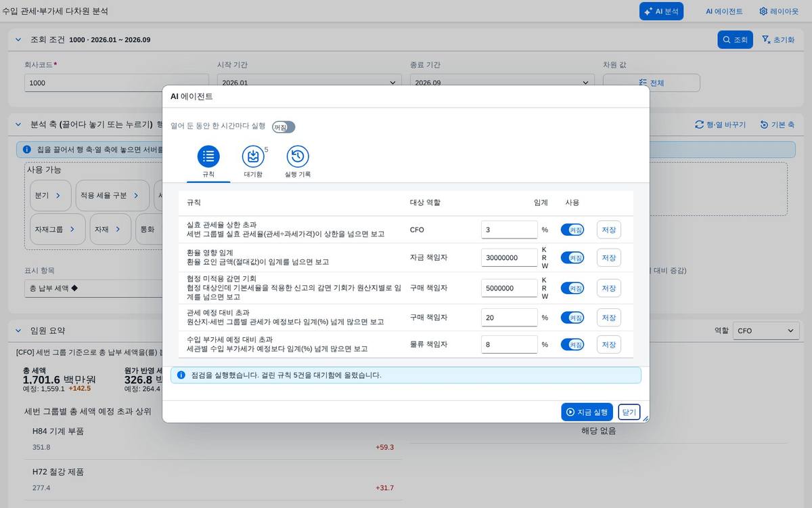The image size is (812, 508).
Task: Click the 닫기 button in the dialog
Action: 629,412
